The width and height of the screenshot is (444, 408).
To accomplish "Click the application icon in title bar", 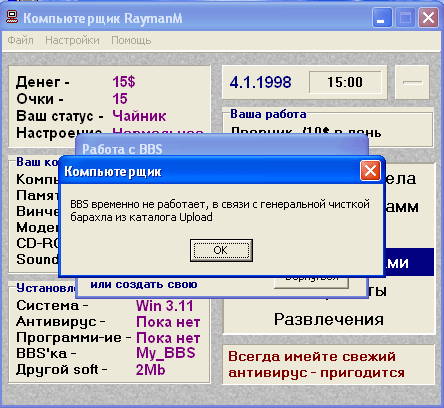I will point(12,18).
